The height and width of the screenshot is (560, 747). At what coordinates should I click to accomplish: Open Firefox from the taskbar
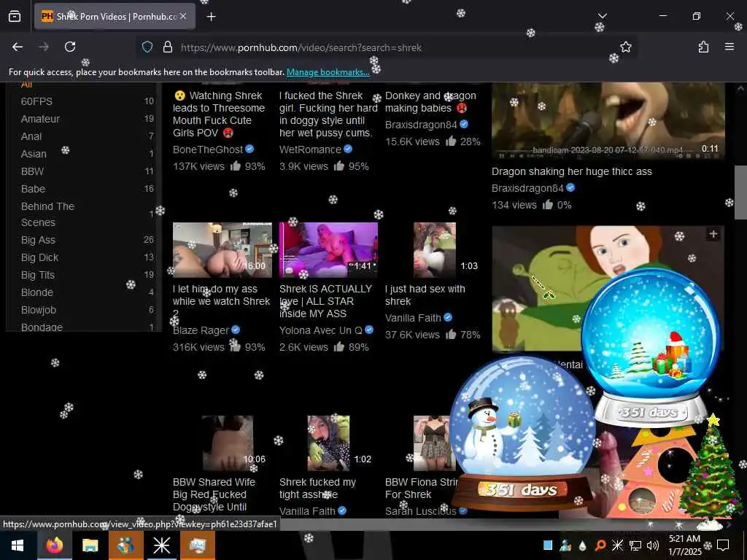54,545
